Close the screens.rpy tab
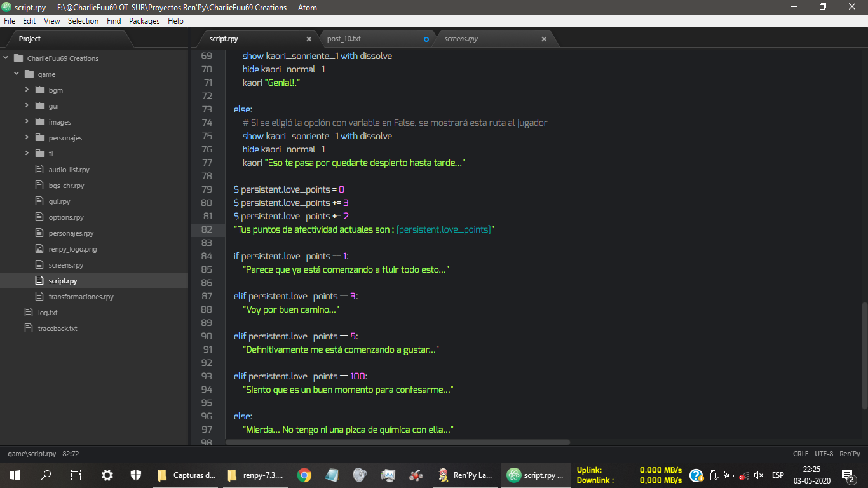 pyautogui.click(x=544, y=39)
